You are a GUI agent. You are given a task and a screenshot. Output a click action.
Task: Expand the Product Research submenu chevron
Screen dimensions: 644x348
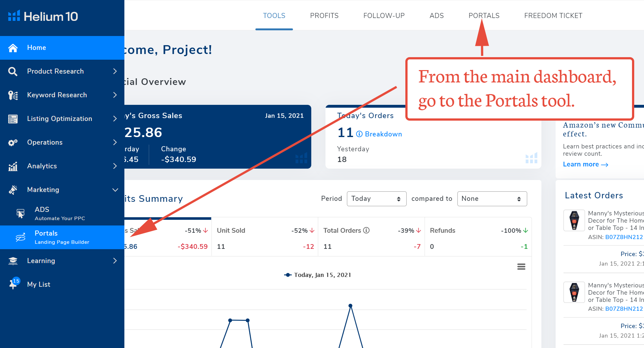[x=115, y=71]
